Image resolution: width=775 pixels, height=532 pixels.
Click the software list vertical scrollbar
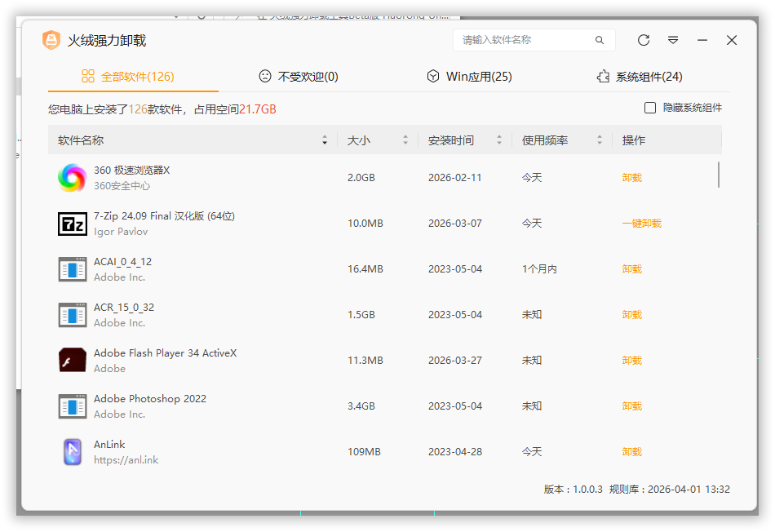(719, 175)
